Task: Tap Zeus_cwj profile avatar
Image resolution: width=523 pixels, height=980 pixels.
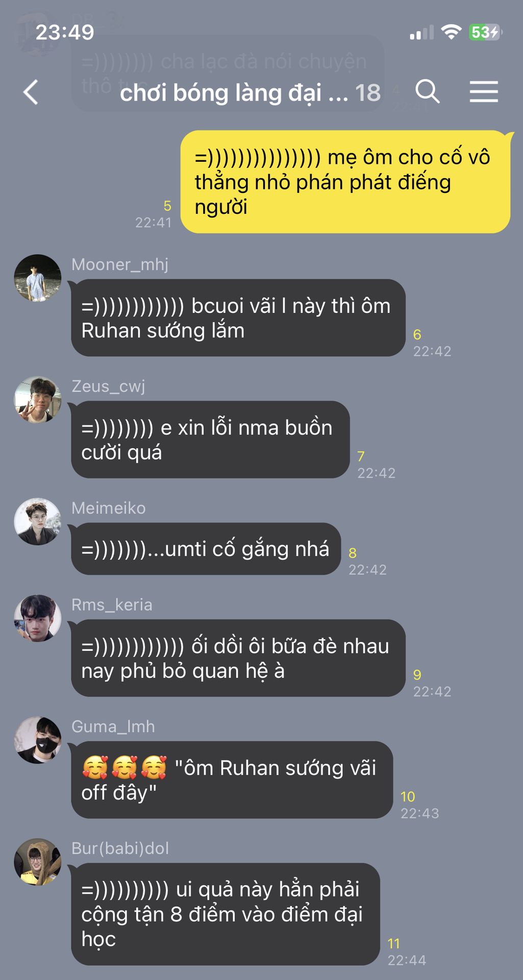Action: 38,400
